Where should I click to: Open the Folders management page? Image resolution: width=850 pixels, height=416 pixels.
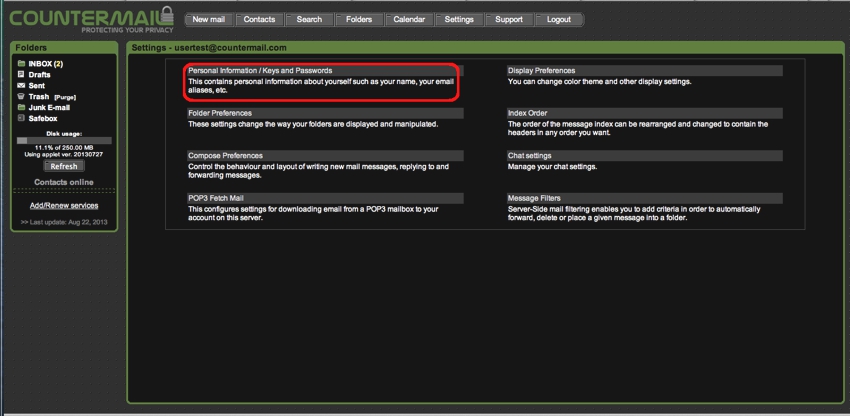coord(359,20)
